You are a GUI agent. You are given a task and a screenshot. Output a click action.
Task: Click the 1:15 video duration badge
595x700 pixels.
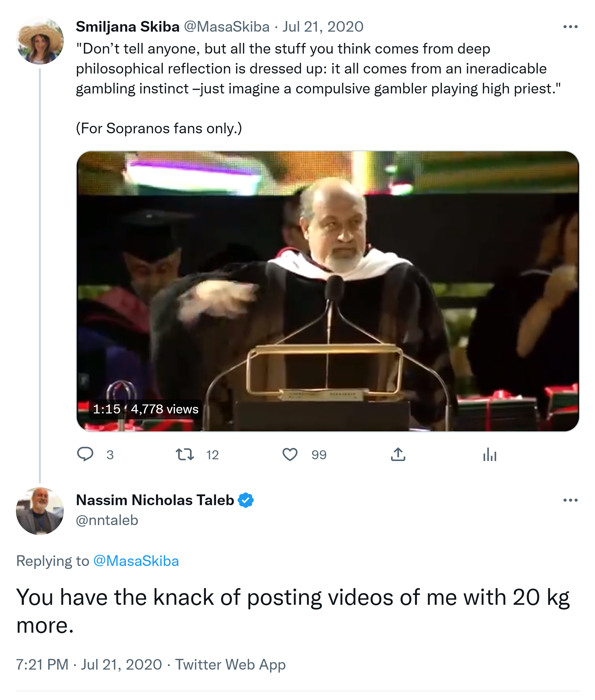click(107, 409)
